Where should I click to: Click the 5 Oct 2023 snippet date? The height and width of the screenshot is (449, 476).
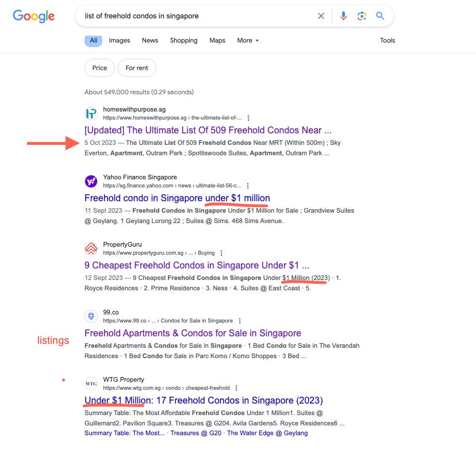100,143
